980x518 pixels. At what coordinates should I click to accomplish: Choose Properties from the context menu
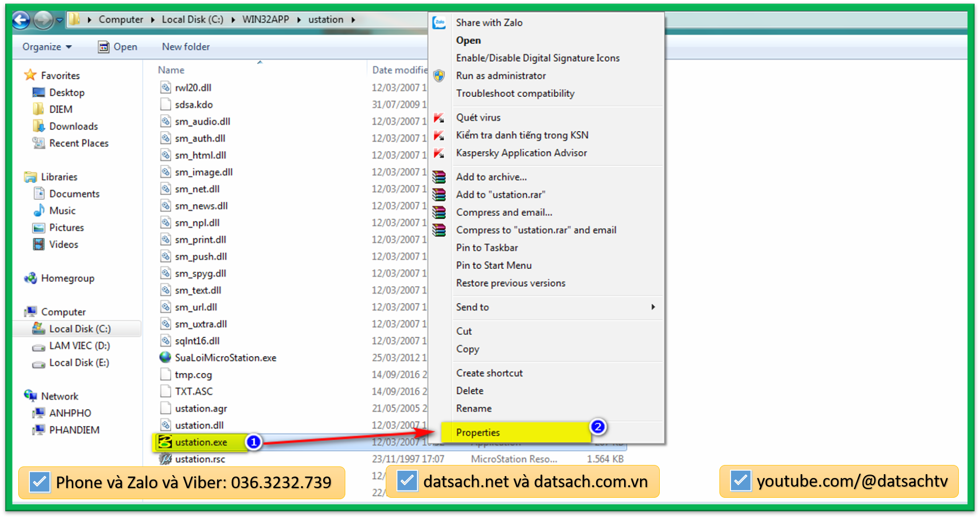(x=478, y=432)
